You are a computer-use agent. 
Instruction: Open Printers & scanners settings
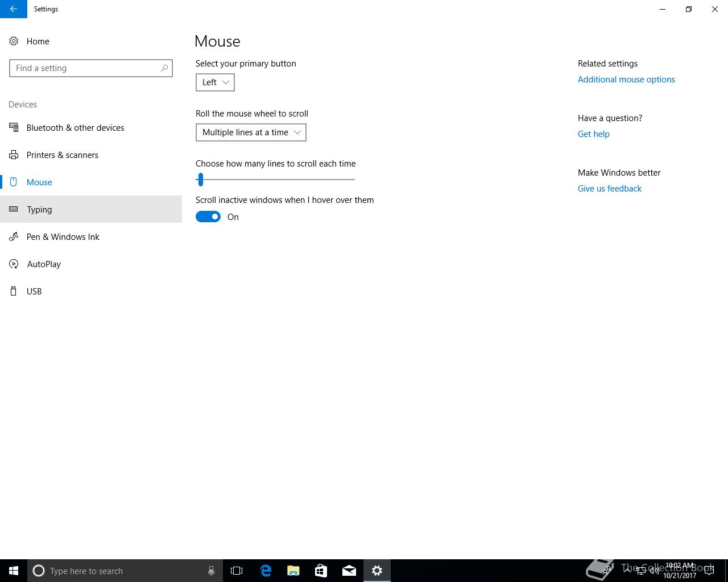click(x=91, y=155)
